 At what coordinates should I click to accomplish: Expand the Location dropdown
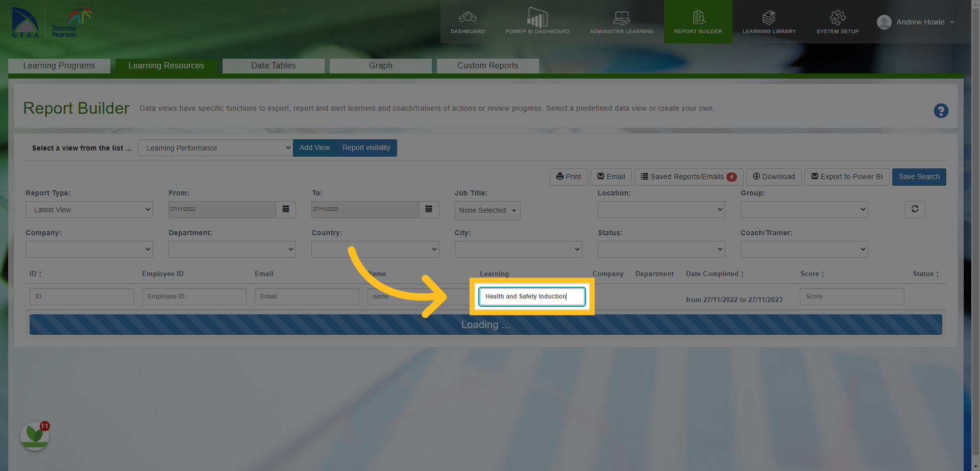[661, 209]
